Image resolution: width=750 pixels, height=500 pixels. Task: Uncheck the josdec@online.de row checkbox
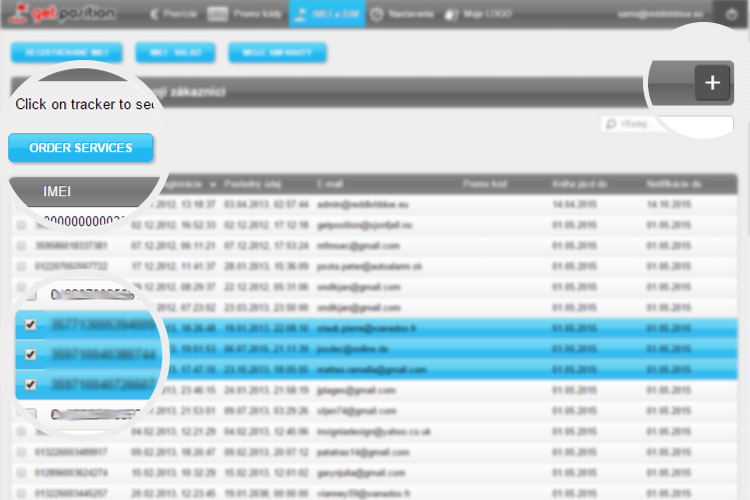[31, 355]
